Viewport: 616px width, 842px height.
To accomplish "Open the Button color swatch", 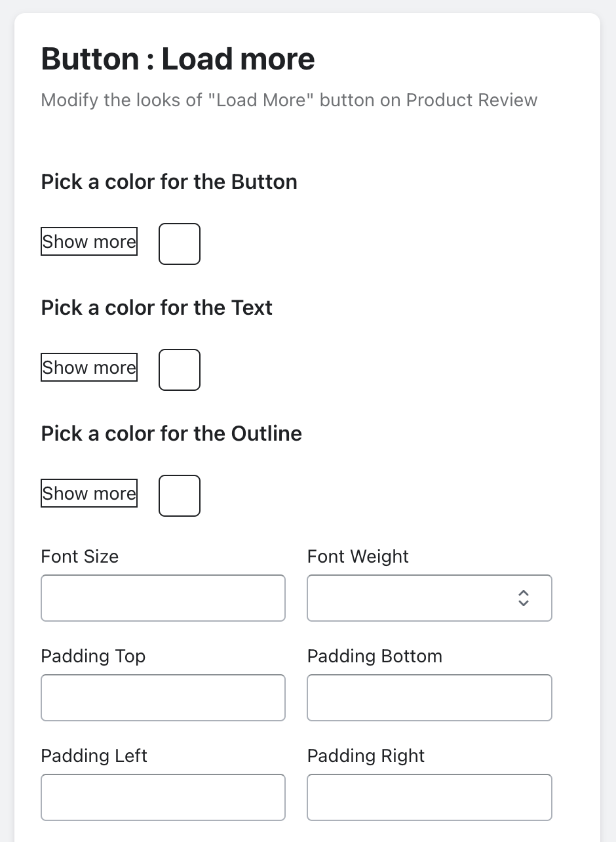I will coord(180,244).
